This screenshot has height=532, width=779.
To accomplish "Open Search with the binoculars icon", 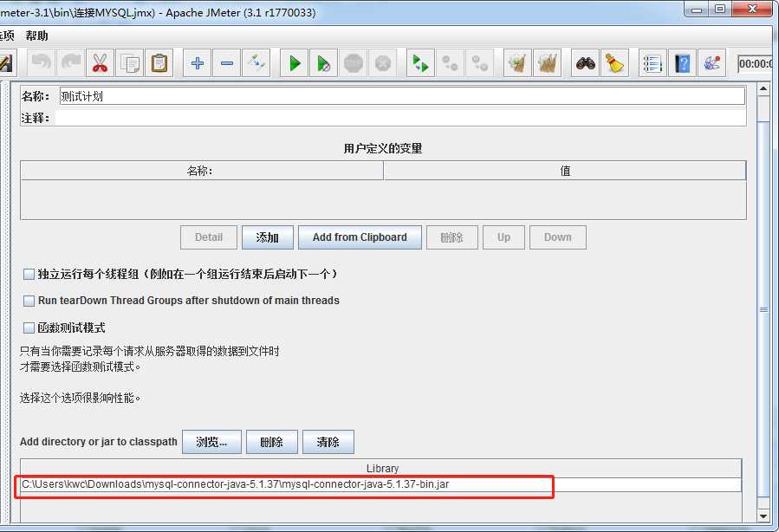I will tap(585, 63).
